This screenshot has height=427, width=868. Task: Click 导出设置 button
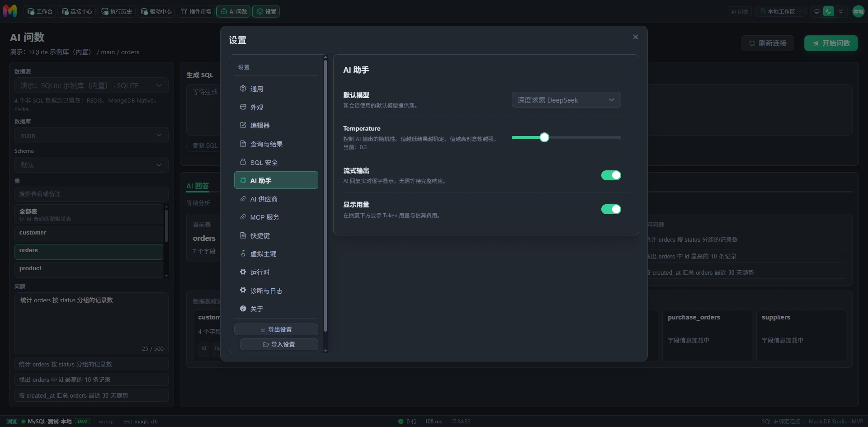click(276, 329)
